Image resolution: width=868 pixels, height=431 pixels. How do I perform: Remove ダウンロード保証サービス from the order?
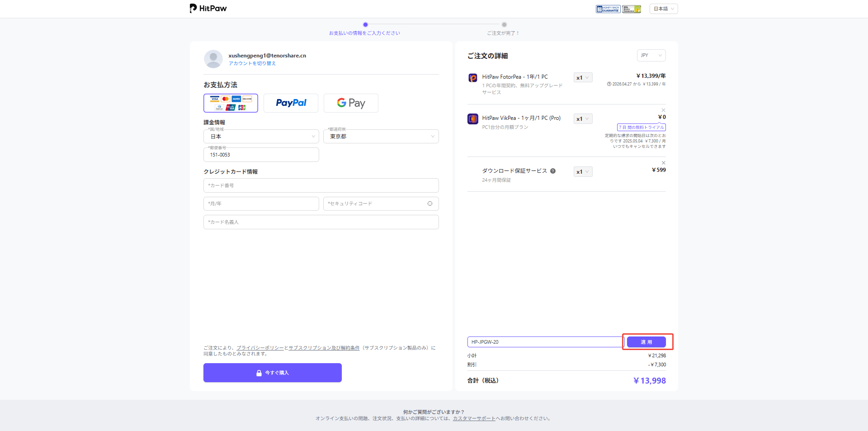tap(663, 163)
